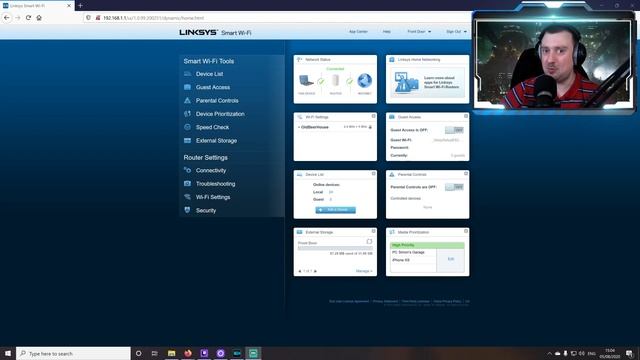Launch Speed Check tool

(212, 127)
